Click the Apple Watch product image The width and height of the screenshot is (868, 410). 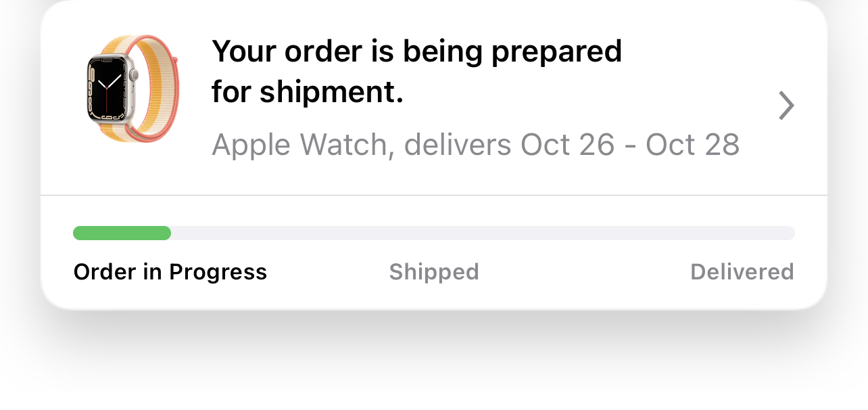point(131,89)
